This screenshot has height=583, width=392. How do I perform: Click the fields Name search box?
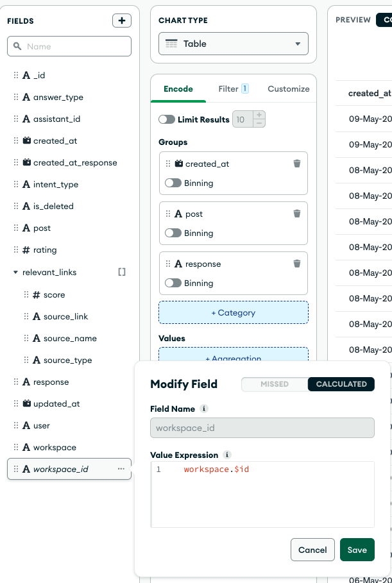[69, 46]
